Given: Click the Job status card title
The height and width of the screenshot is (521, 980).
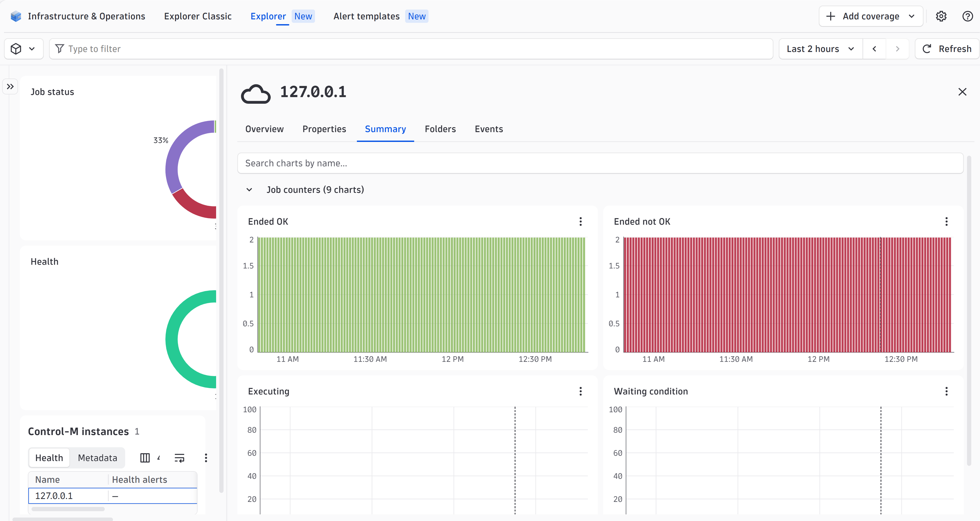Looking at the screenshot, I should pos(52,92).
